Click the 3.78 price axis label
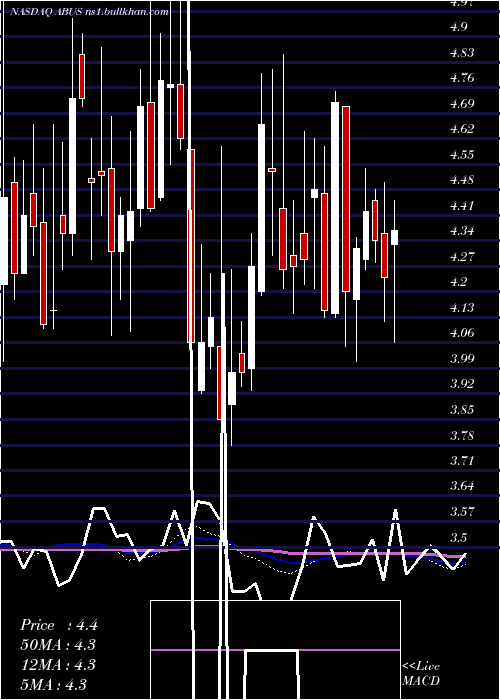The height and width of the screenshot is (700, 500). click(x=462, y=435)
